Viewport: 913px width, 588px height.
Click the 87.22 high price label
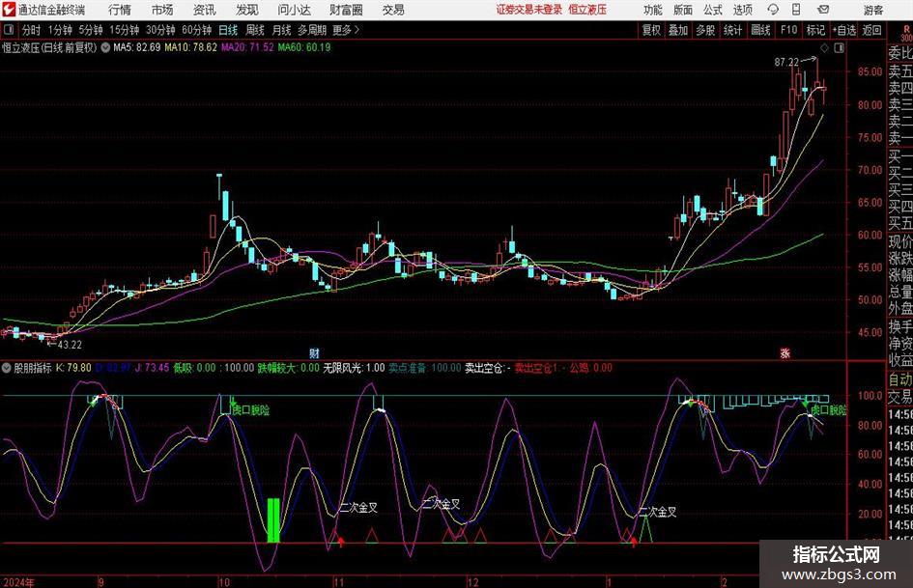coord(786,62)
